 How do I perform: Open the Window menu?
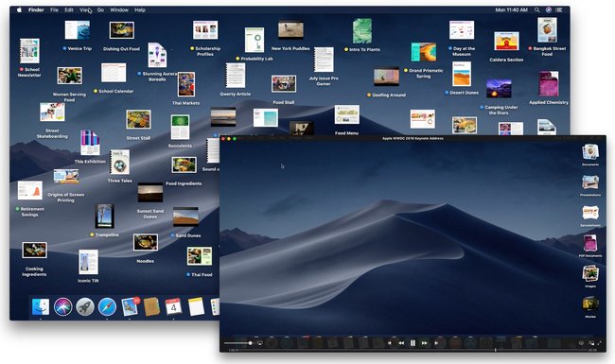pyautogui.click(x=119, y=9)
